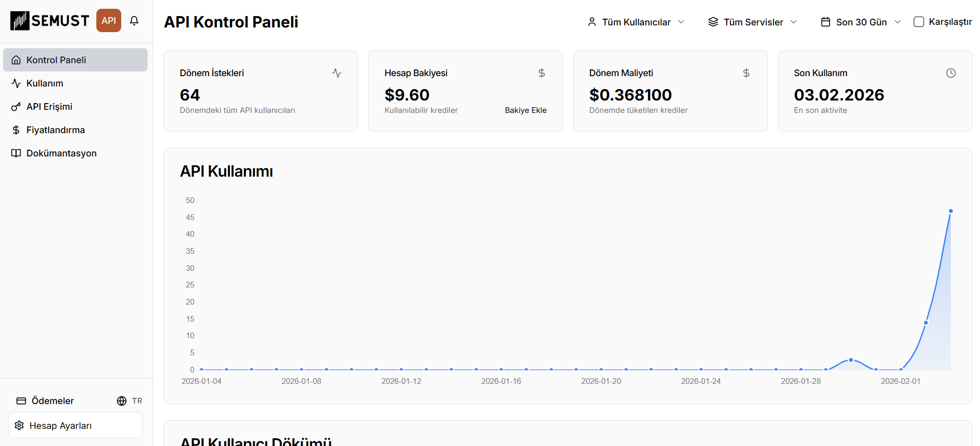Open Kullanım page in sidebar
Screen dimensions: 980x446
tap(75, 83)
